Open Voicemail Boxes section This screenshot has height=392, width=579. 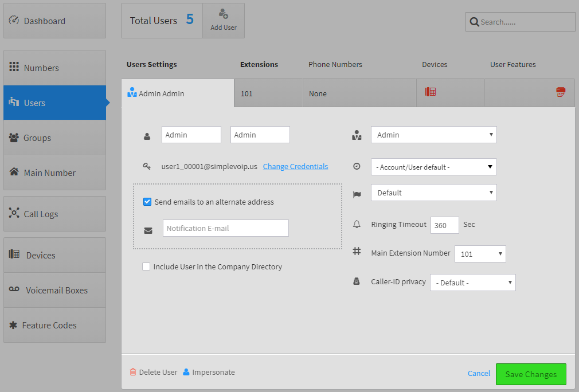pyautogui.click(x=54, y=290)
